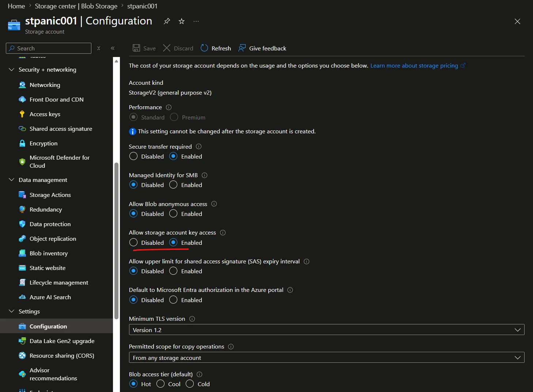
Task: Open stpanic001 breadcrumb link
Action: click(142, 6)
